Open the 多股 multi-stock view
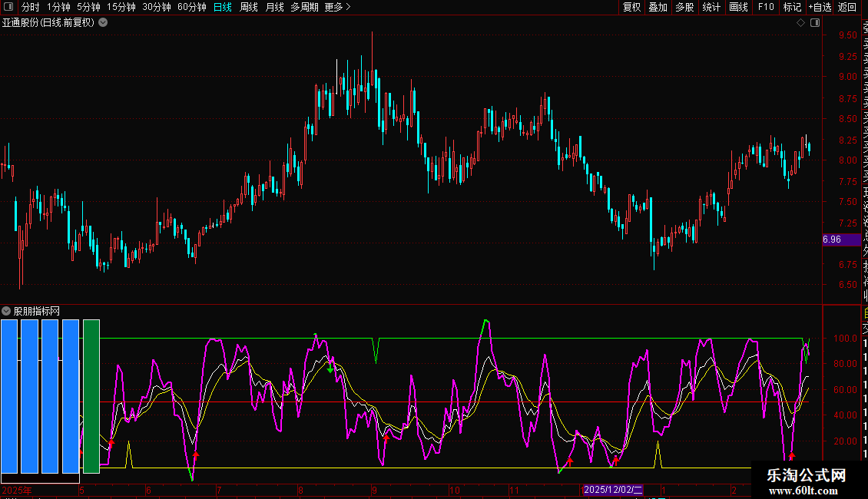 click(x=684, y=7)
